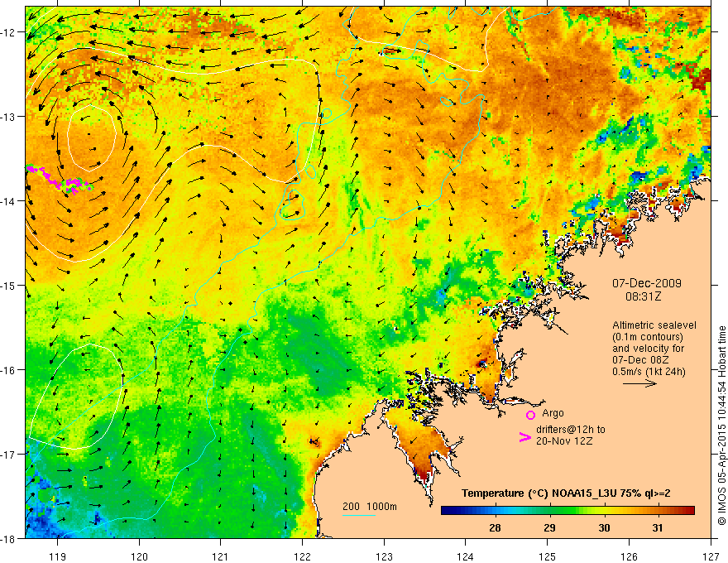Click the dark red end of temperature scale
The image size is (728, 563).
690,511
